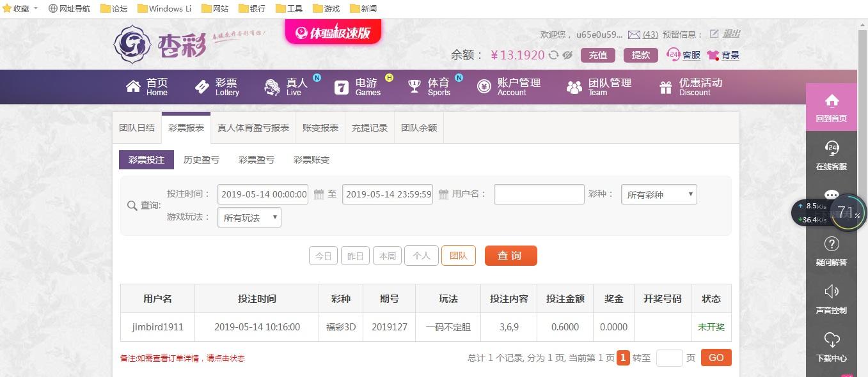Click the 今日 quick range button
The width and height of the screenshot is (868, 377).
(324, 256)
